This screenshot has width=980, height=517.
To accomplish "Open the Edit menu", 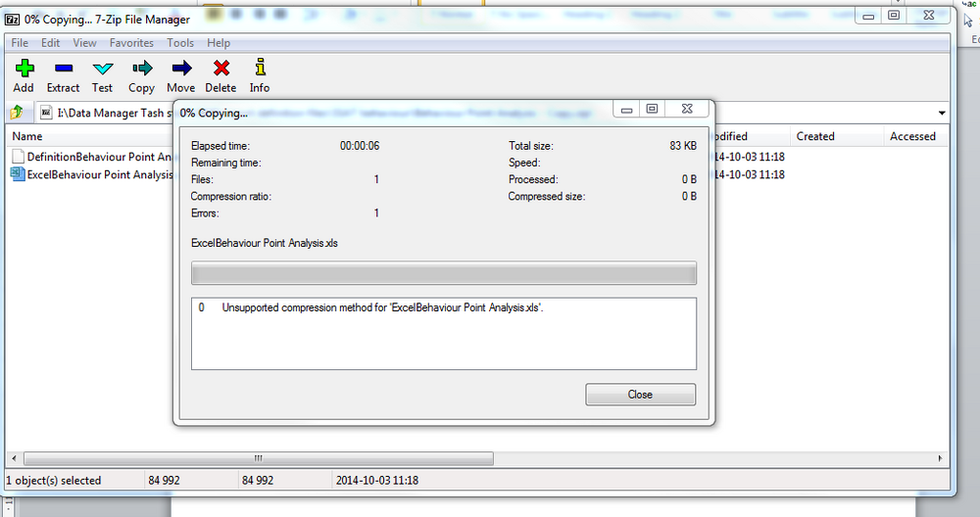I will click(51, 42).
